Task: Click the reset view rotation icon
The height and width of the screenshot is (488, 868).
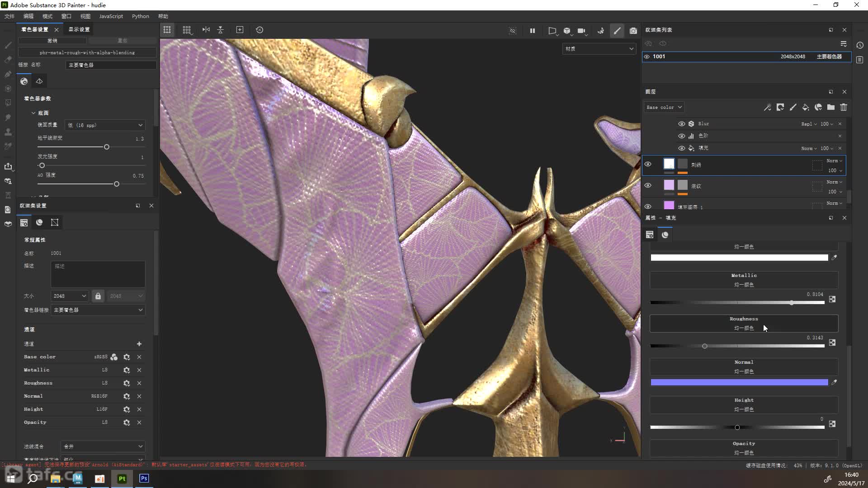Action: click(259, 30)
